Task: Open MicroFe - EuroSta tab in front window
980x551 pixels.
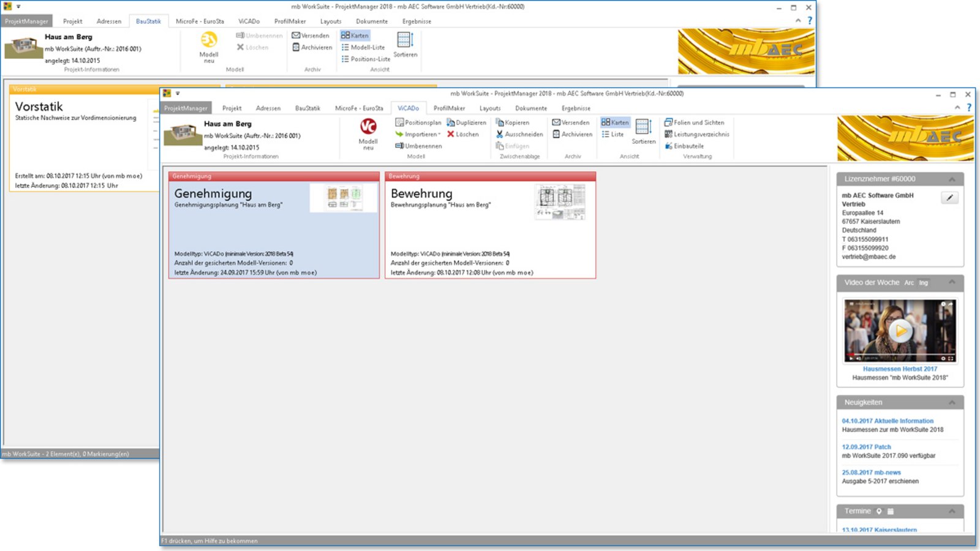Action: [359, 108]
